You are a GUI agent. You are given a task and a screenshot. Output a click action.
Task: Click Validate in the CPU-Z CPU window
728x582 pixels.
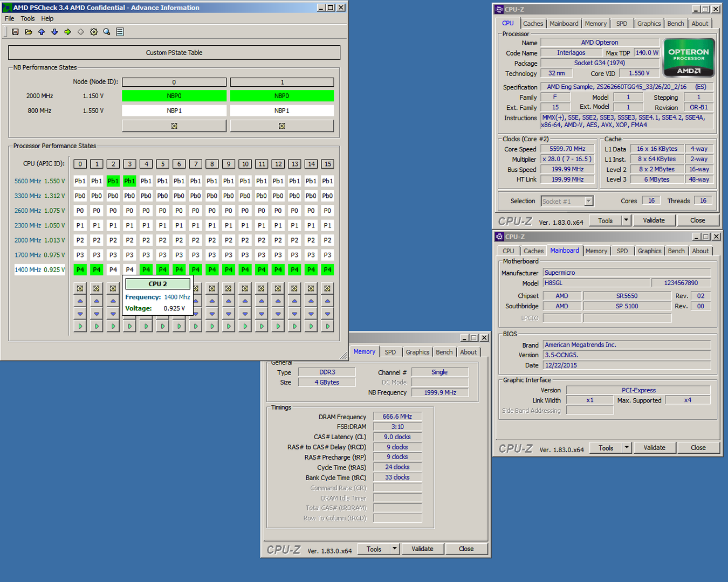click(x=654, y=220)
